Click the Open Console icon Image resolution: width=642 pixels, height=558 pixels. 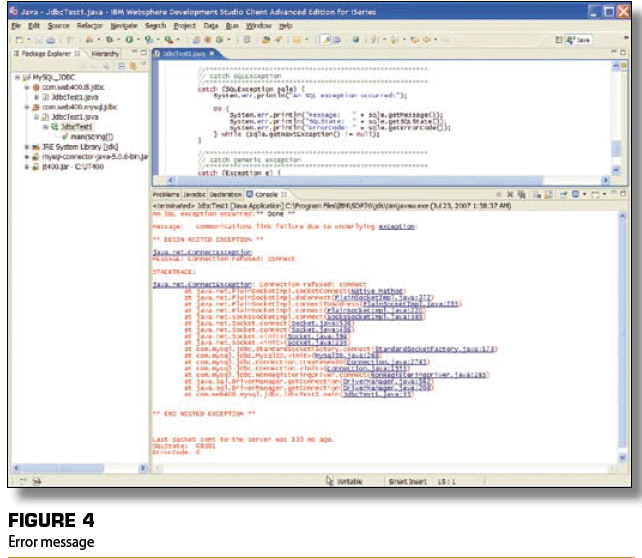tap(596, 194)
